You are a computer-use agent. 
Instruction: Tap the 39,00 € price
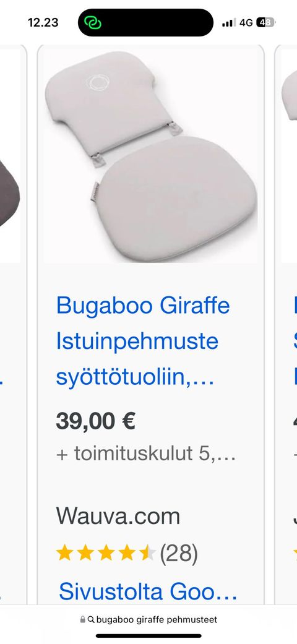[96, 421]
